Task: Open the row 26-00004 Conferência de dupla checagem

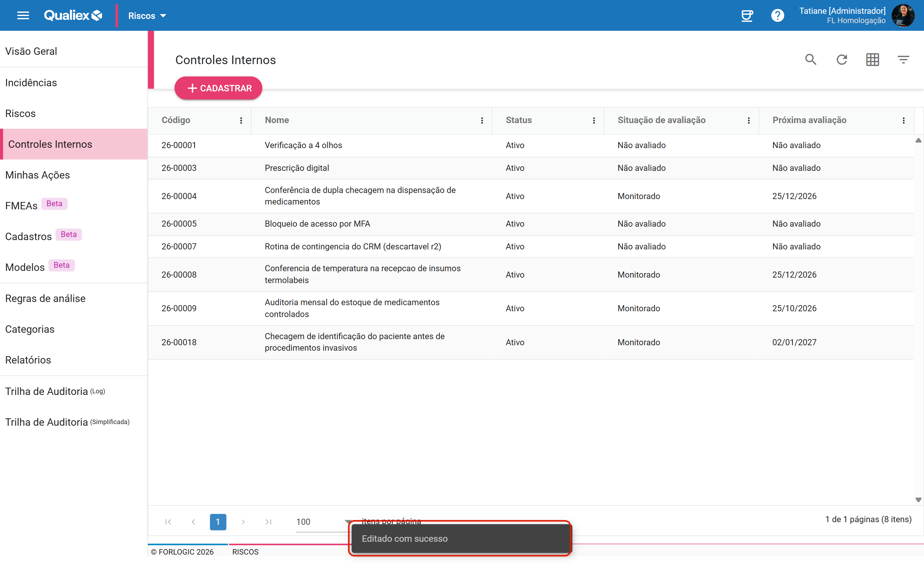Action: (x=531, y=196)
